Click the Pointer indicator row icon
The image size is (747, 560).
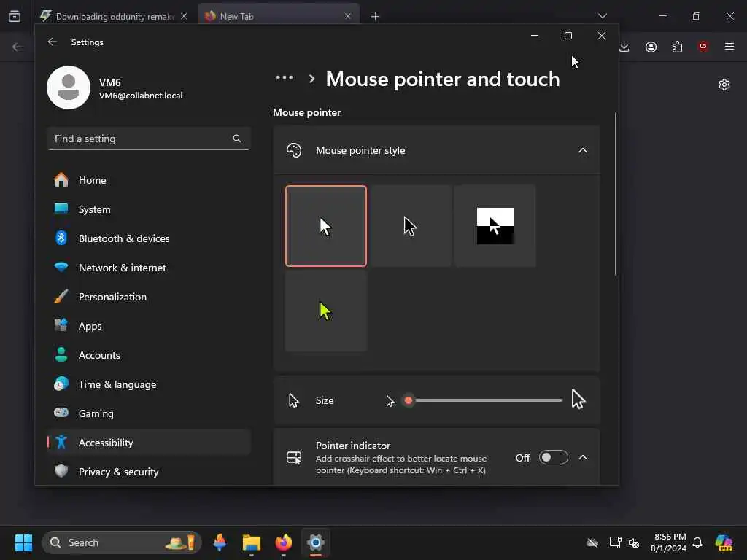coord(294,458)
